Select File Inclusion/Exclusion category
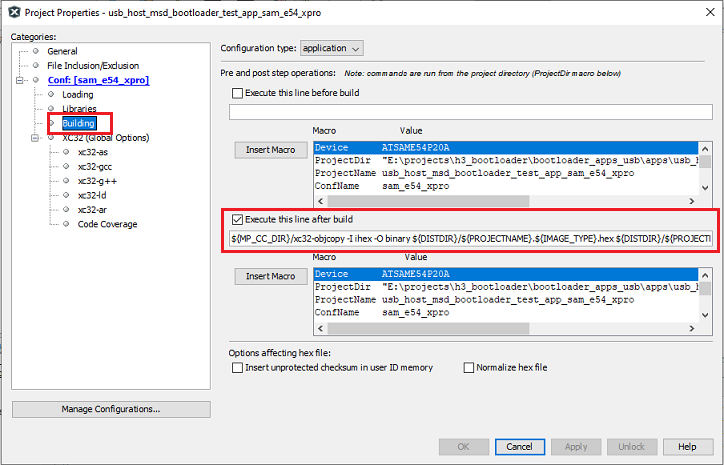This screenshot has height=465, width=724. 93,66
